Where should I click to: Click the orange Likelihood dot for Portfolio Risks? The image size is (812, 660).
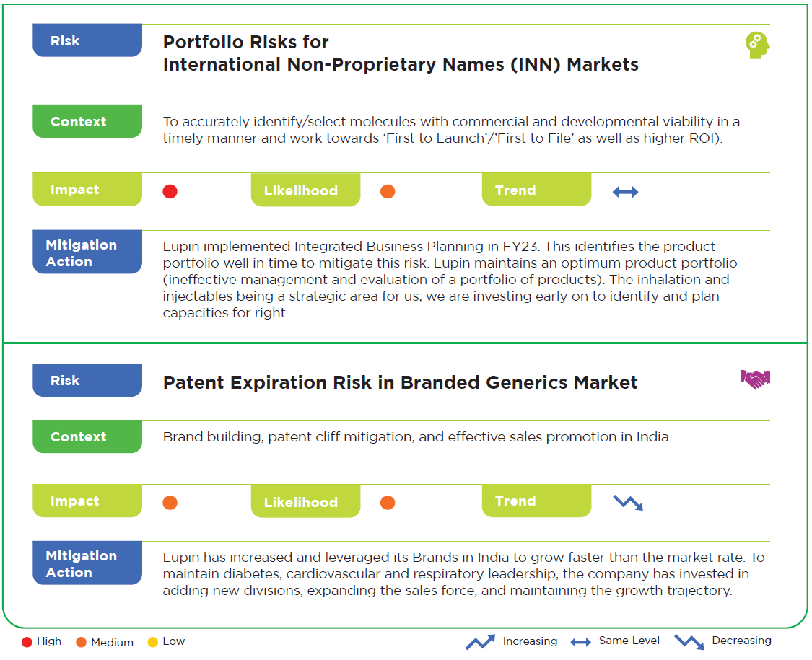click(388, 191)
